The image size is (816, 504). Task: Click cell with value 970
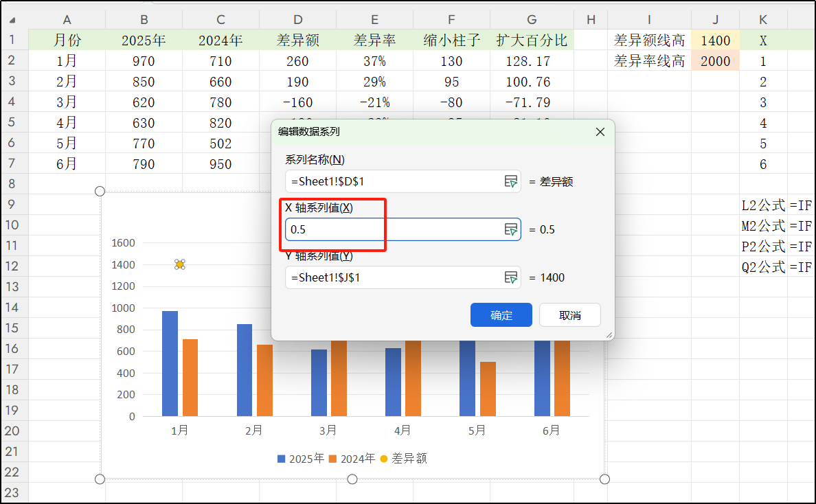click(144, 61)
